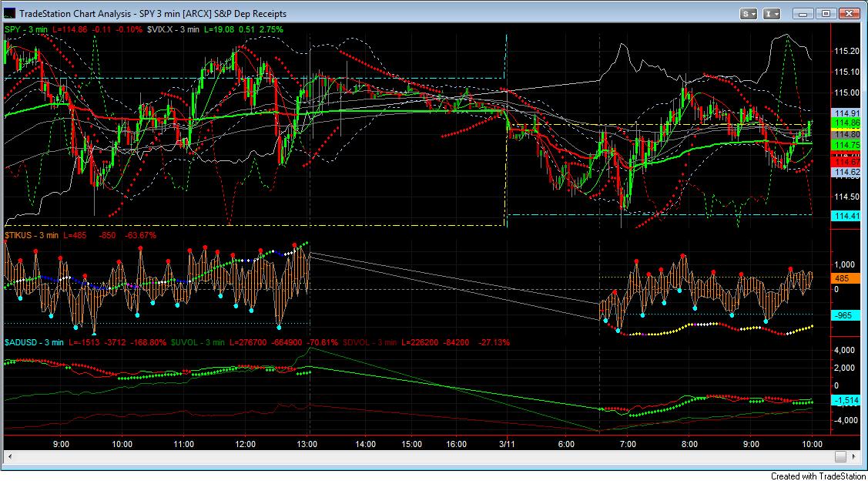Click the 114.91 price axis marker

pos(846,113)
